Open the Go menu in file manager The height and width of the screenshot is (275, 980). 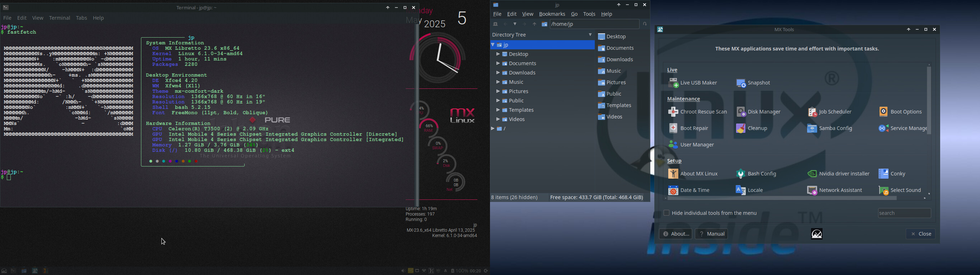574,14
